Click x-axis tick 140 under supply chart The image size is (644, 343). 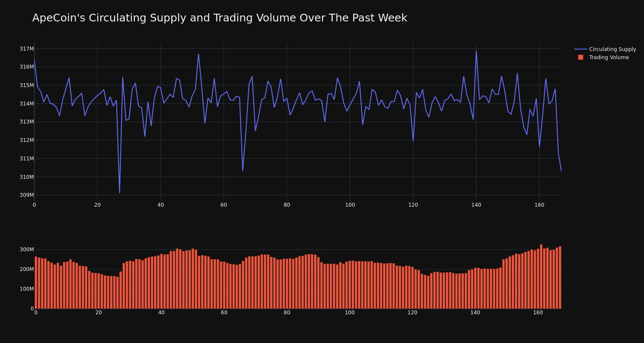476,205
